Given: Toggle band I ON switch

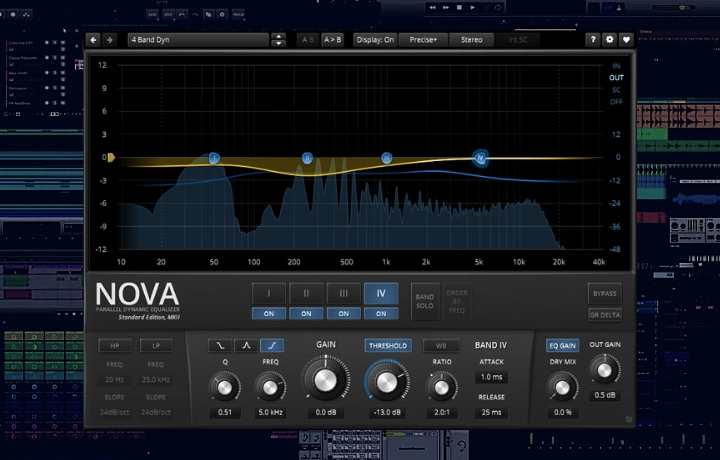Looking at the screenshot, I should 269,314.
